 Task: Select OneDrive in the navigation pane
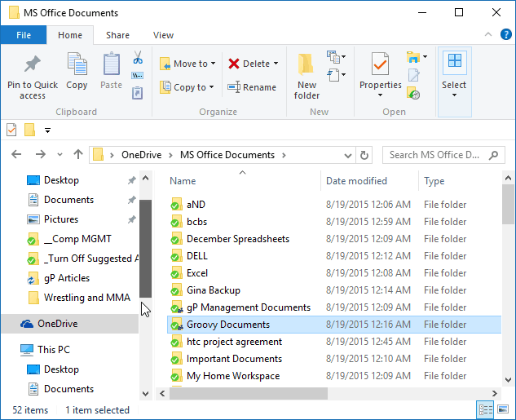point(70,324)
